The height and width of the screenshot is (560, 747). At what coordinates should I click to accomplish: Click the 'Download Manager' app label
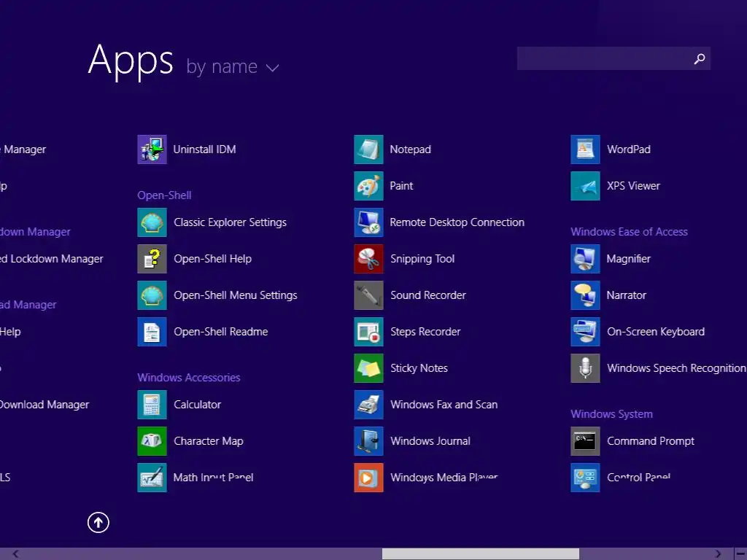(44, 404)
